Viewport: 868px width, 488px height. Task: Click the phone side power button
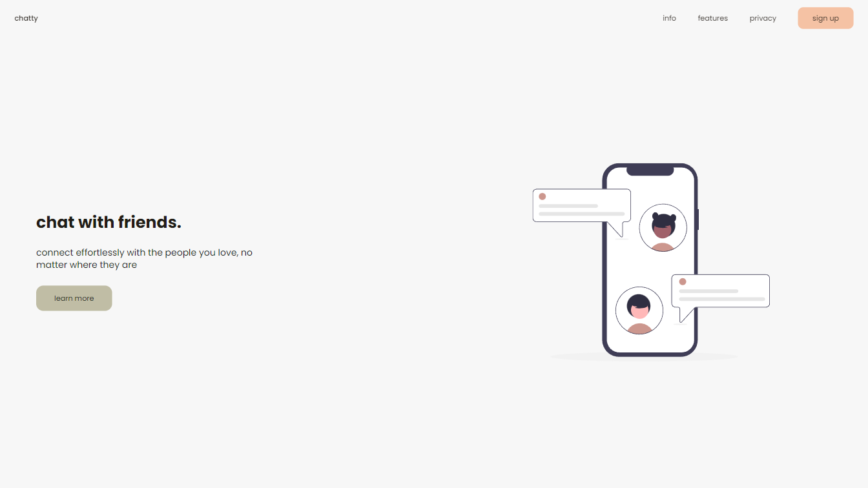(698, 219)
